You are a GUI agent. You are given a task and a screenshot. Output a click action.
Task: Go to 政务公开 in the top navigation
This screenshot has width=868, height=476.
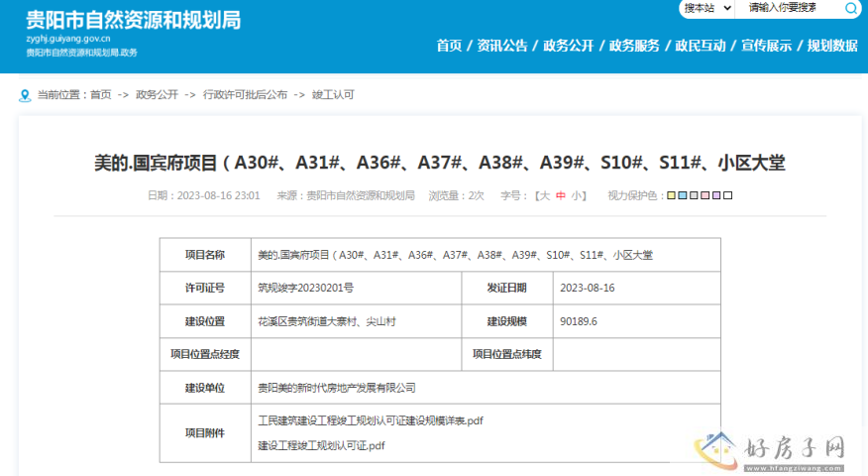click(568, 46)
